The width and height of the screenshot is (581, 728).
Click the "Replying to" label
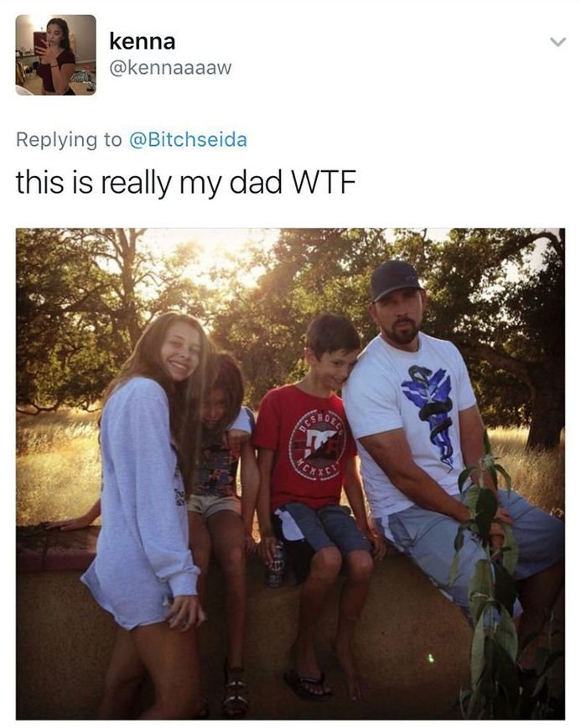pyautogui.click(x=69, y=140)
